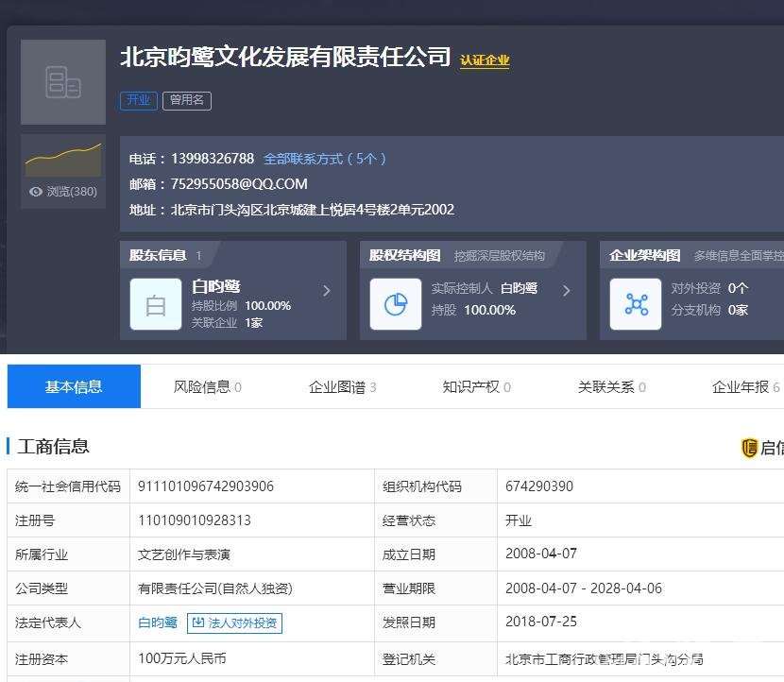Click company type 有限责任公司(自然人独资)
The height and width of the screenshot is (682, 784).
(x=215, y=588)
